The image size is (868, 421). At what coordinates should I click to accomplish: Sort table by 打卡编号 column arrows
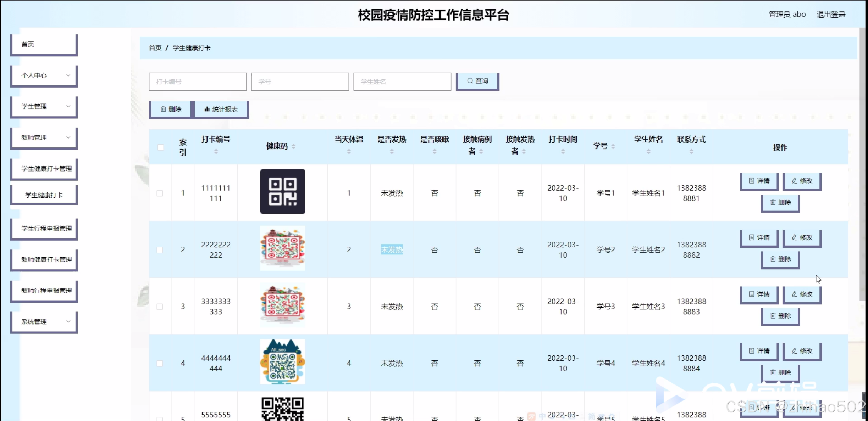(216, 152)
